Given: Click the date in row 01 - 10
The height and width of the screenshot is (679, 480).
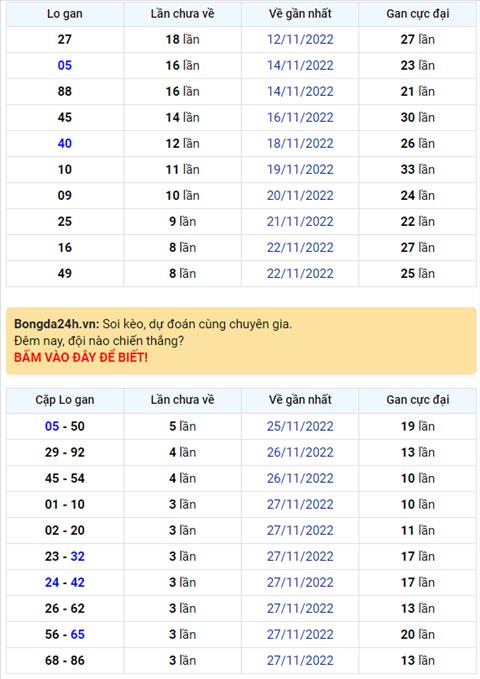Looking at the screenshot, I should [300, 504].
